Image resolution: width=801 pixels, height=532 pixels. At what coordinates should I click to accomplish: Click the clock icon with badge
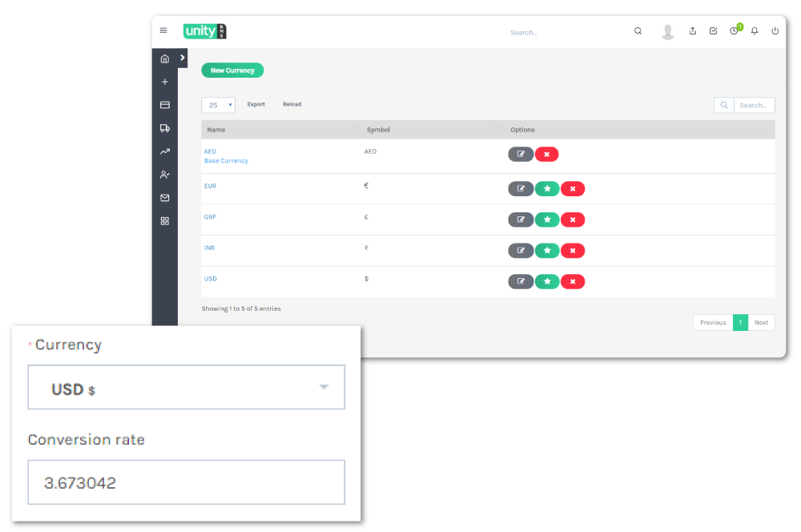(x=734, y=31)
